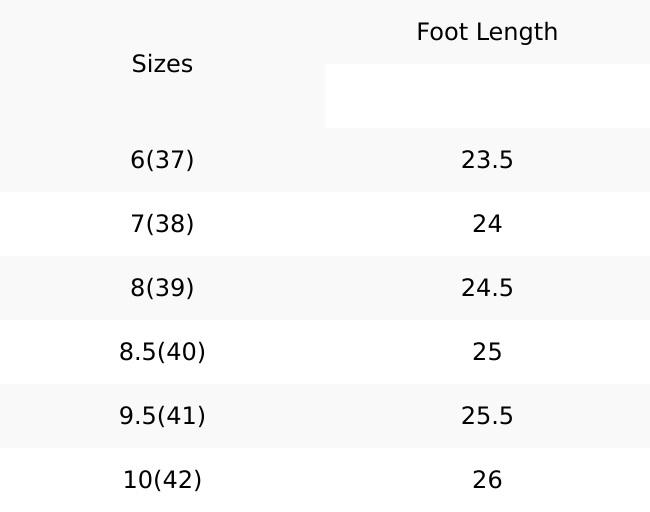This screenshot has width=650, height=512.
Task: Click the 7(38) size cell
Action: [162, 224]
